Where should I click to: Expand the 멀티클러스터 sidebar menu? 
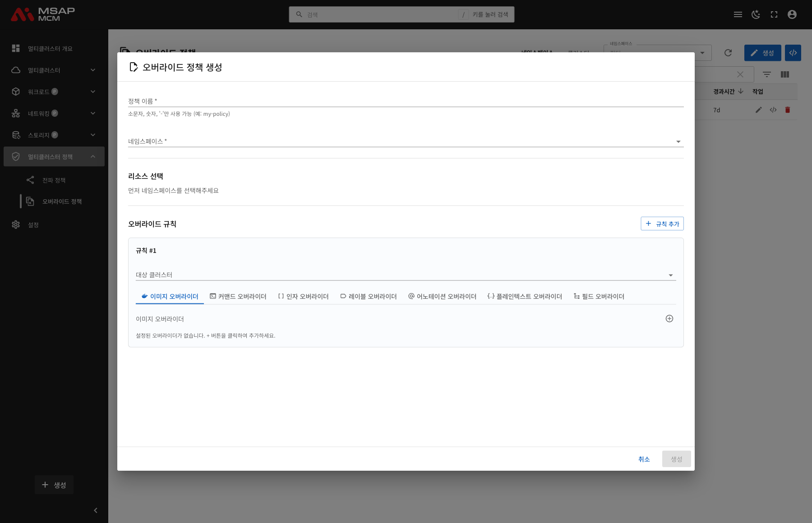pyautogui.click(x=54, y=70)
